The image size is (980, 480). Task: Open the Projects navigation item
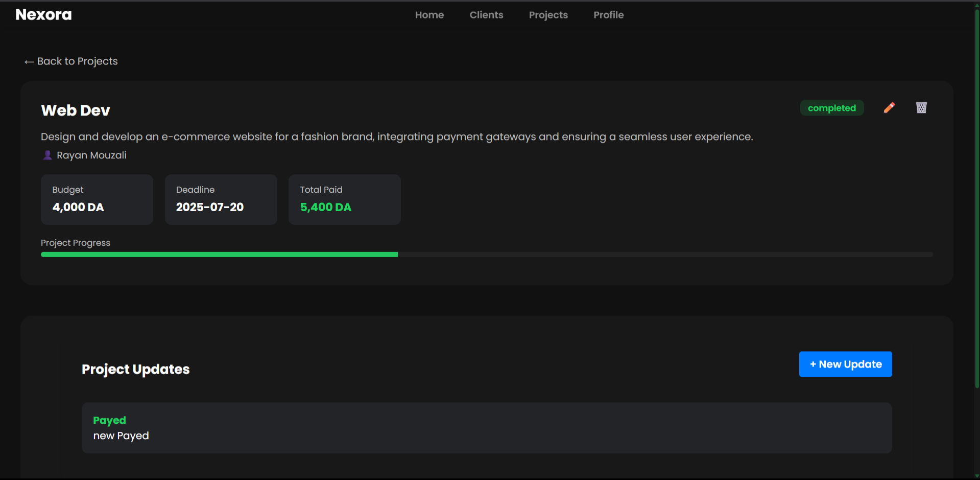[548, 15]
